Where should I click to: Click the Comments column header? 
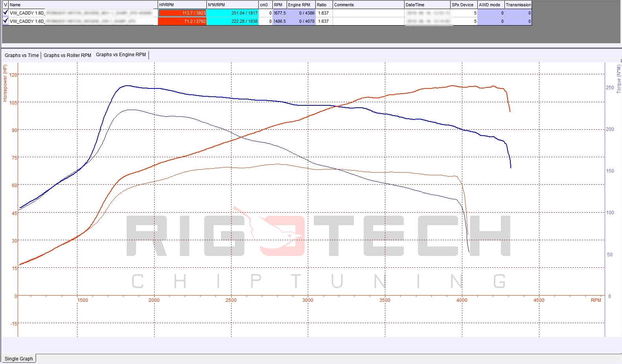click(x=368, y=5)
